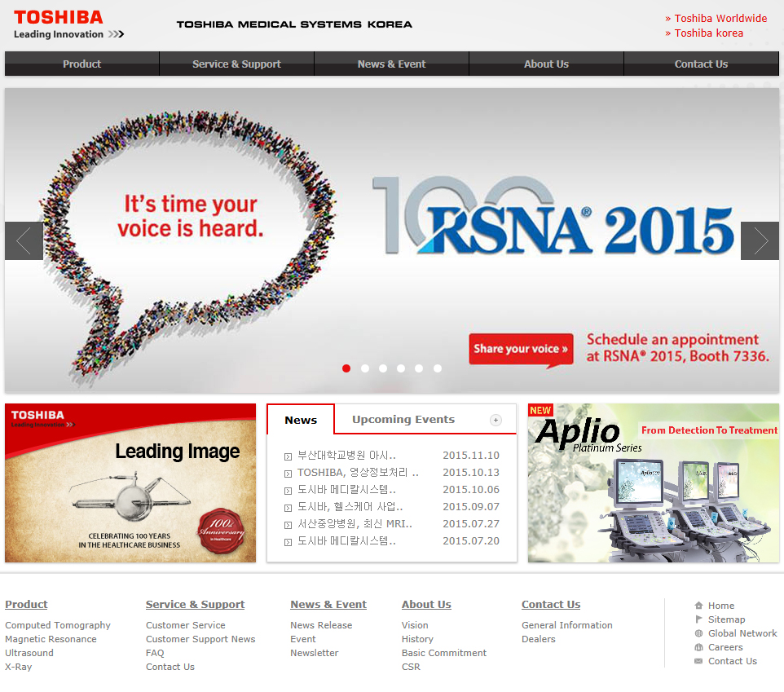Open the Service & Support navigation menu

[237, 64]
